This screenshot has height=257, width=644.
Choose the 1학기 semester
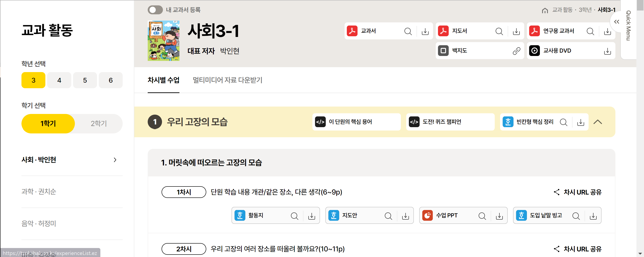tap(48, 124)
